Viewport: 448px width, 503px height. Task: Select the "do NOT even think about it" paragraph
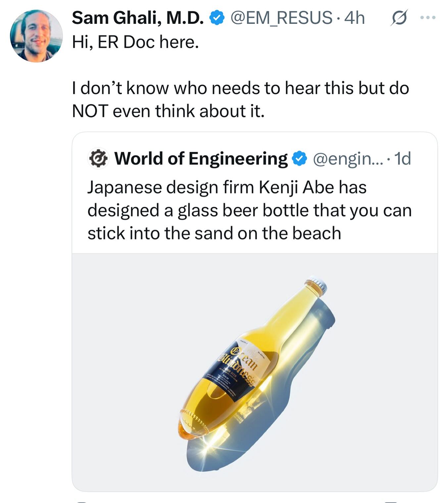click(x=240, y=99)
